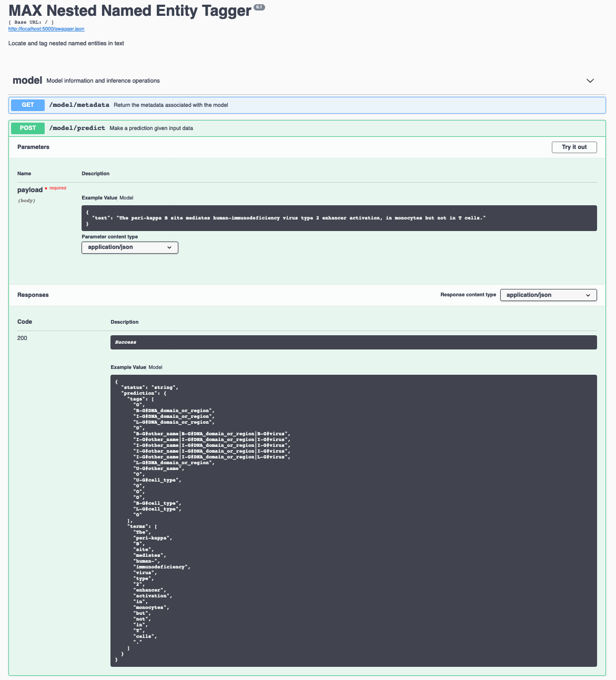The image size is (616, 680).
Task: Click the "enhancer" term line
Action: point(150,591)
